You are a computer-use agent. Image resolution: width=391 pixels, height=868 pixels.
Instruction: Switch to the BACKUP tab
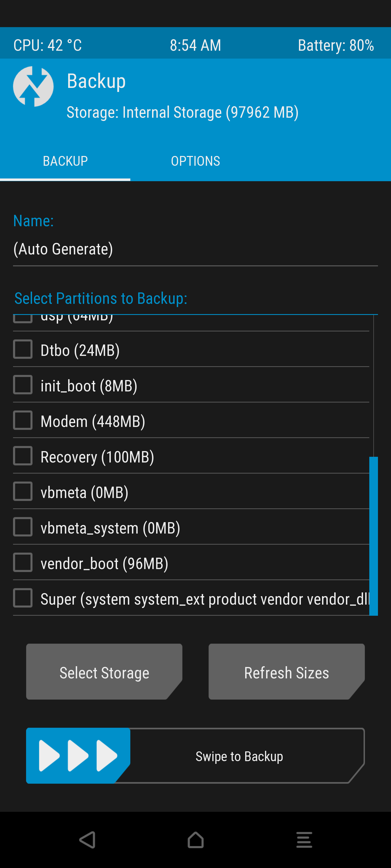[x=65, y=161]
